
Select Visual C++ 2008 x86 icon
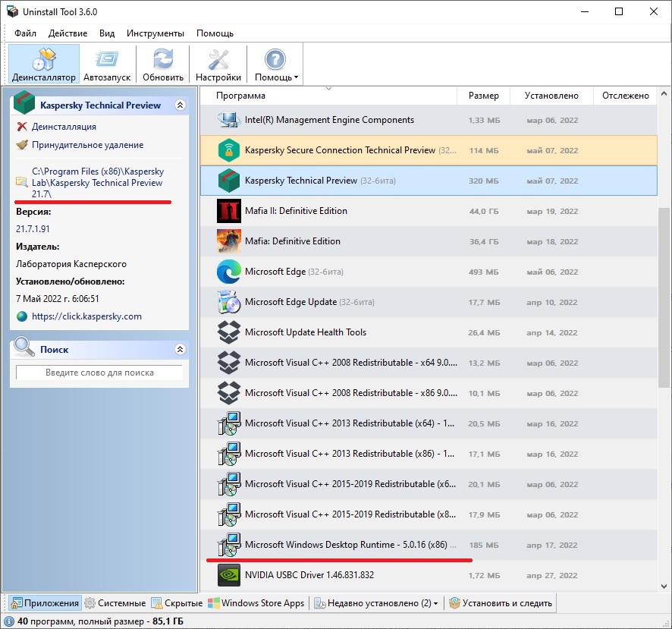tap(229, 393)
